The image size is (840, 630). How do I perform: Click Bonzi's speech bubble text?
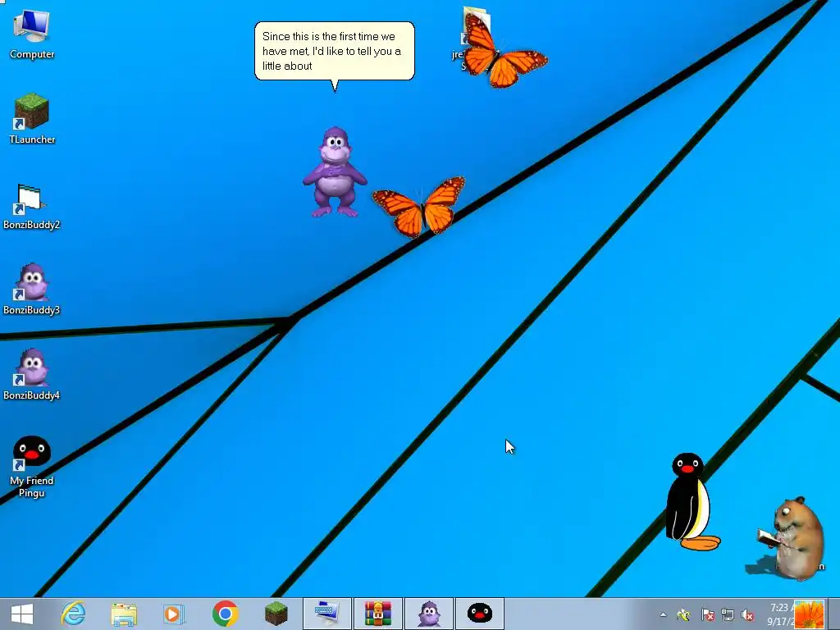point(331,51)
